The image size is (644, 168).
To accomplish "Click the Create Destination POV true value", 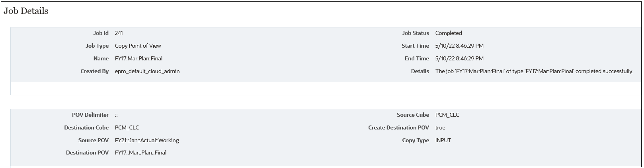I will (440, 128).
